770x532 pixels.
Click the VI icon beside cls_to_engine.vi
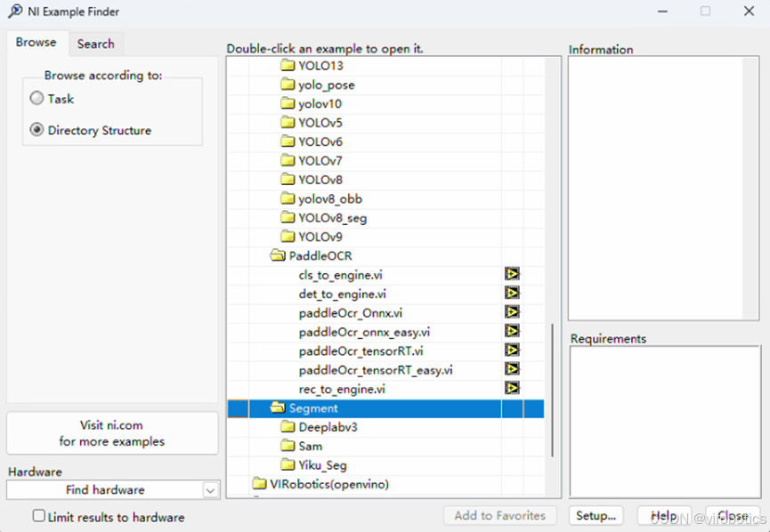tap(512, 274)
